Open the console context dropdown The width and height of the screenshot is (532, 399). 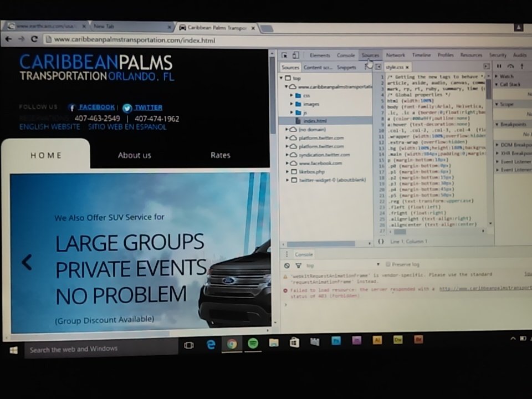coord(342,265)
